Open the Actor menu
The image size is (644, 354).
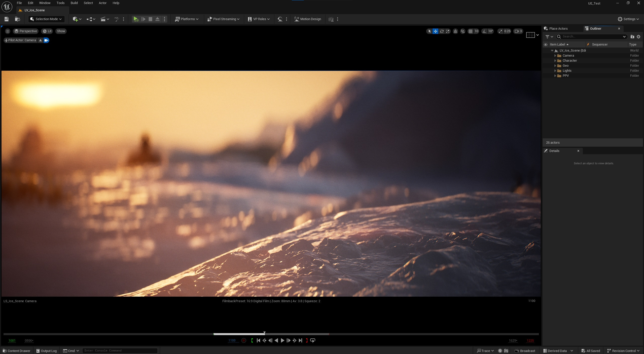click(103, 3)
